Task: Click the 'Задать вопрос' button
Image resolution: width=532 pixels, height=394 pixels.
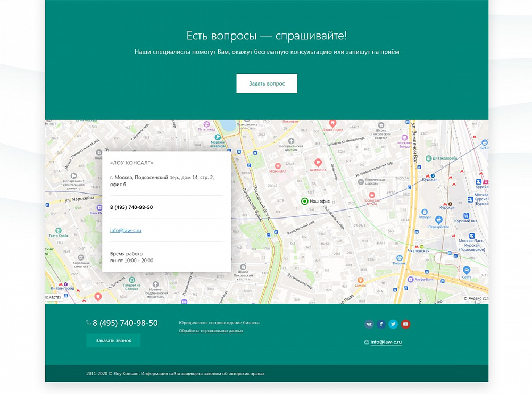Action: pos(267,83)
